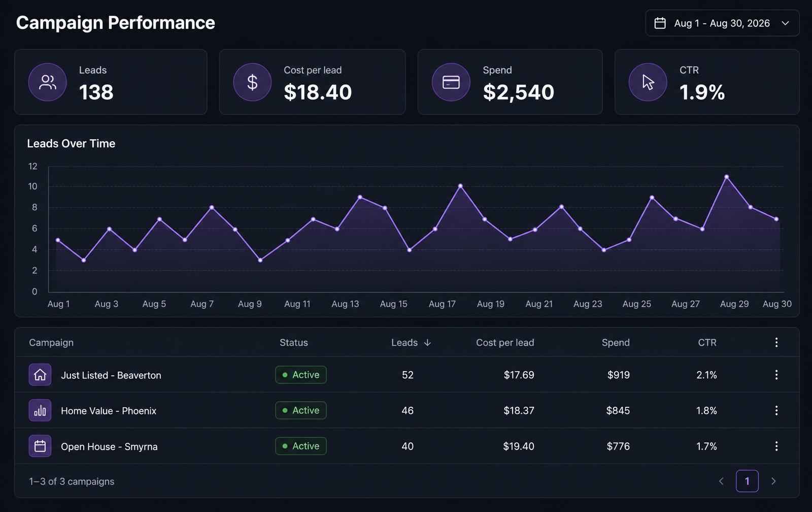Click the 2.1% CTR cell
Viewport: 812px width, 512px height.
click(706, 375)
